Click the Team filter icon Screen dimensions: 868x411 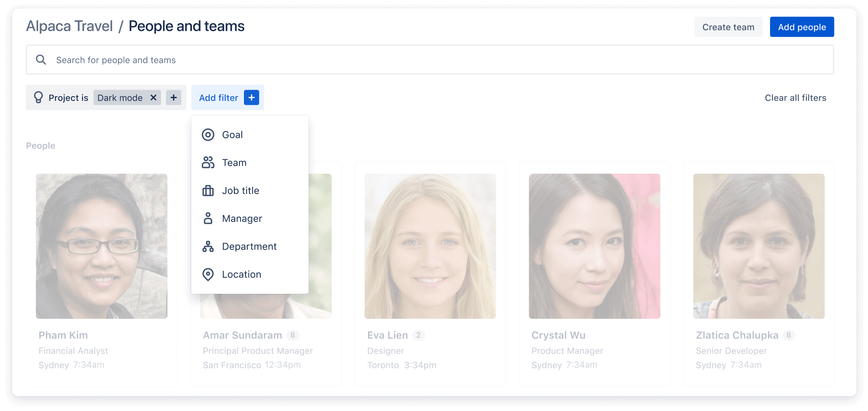click(208, 162)
